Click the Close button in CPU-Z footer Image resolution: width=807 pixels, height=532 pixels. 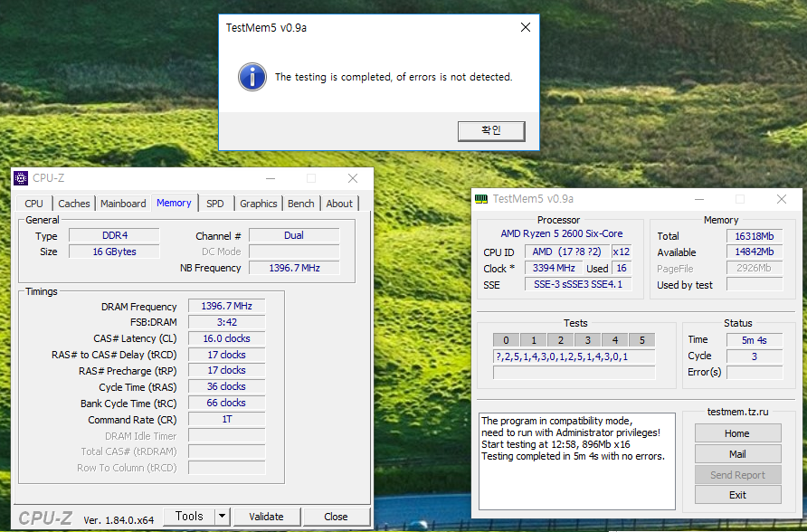click(336, 517)
